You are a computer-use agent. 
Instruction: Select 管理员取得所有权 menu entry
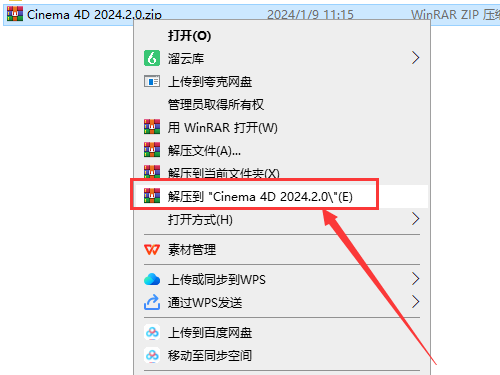(216, 104)
